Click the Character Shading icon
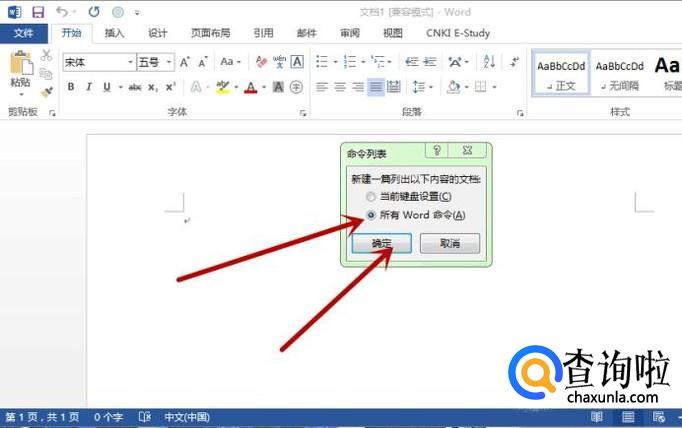Viewport: 682px width, 428px height. (x=278, y=87)
